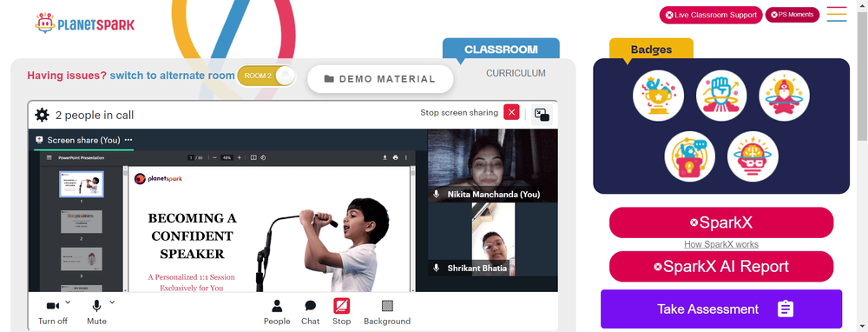Viewport: 868px width, 332px height.
Task: Toggle picture-in-picture layout icon
Action: tap(542, 115)
